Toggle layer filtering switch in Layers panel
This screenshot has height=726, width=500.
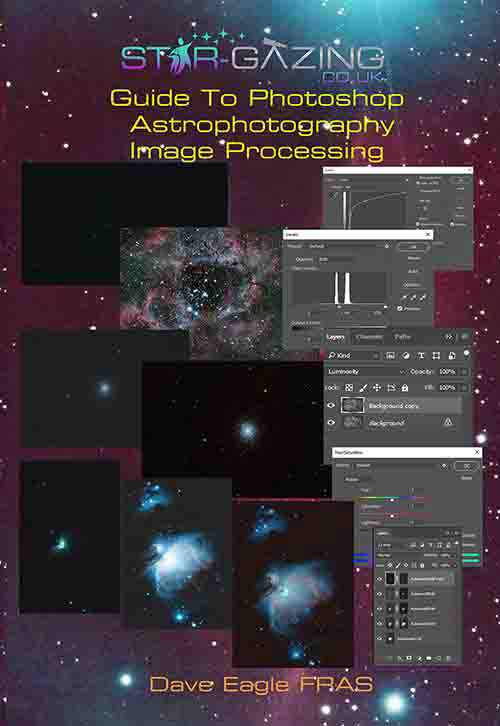(467, 354)
